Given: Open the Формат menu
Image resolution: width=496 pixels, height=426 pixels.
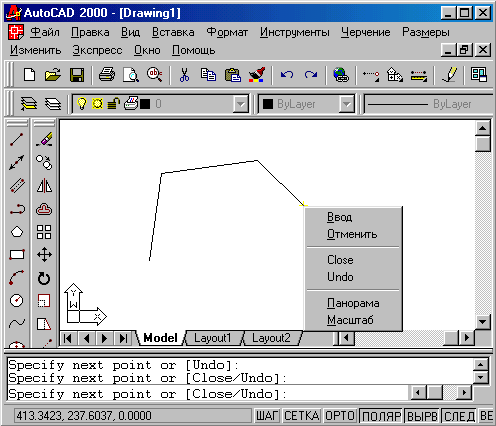Looking at the screenshot, I should click(x=227, y=32).
